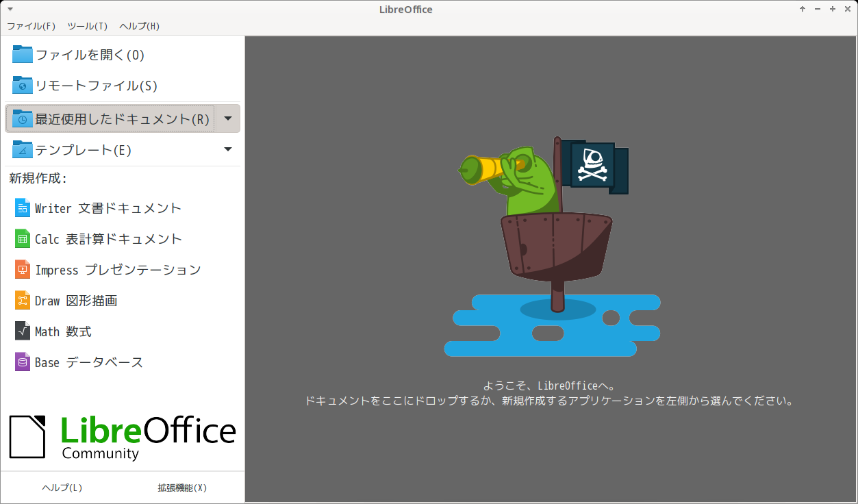858x504 pixels.
Task: Create an Impress プレゼンテーション
Action: [118, 270]
